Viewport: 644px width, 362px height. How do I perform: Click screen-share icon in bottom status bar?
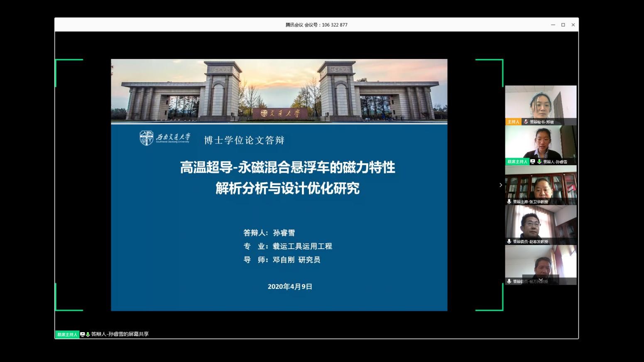(82, 334)
